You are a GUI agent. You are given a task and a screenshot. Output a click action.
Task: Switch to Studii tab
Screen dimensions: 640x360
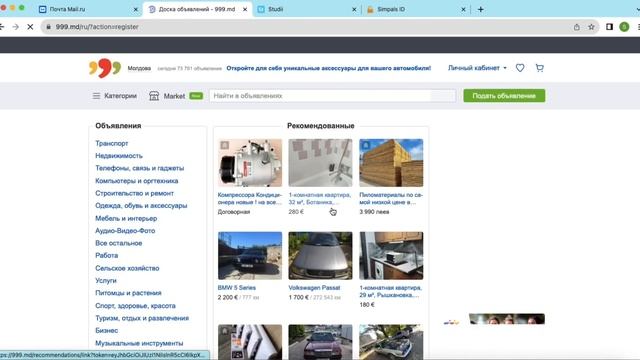(306, 9)
